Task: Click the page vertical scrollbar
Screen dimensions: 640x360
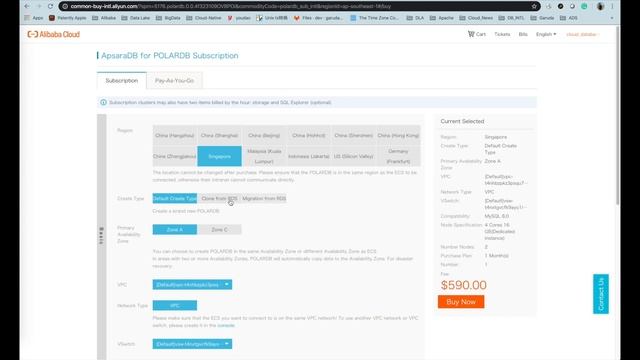Action: tap(618, 116)
